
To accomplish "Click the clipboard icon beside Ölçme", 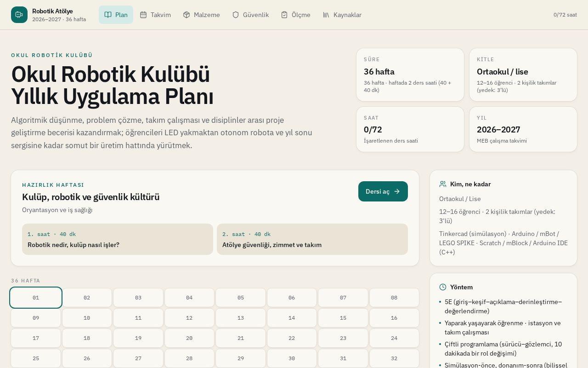I will click(284, 15).
